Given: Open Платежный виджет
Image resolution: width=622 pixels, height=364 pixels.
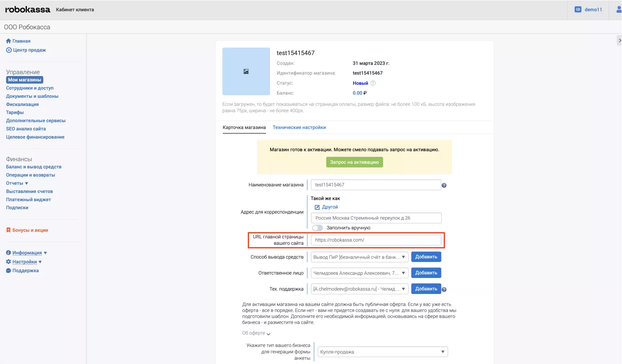Looking at the screenshot, I should coord(28,199).
